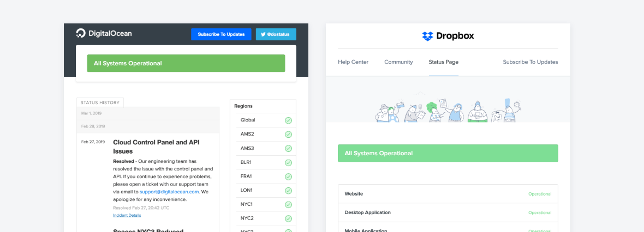Click Cloud Control Panel and API Issues heading
The width and height of the screenshot is (644, 232).
click(157, 146)
